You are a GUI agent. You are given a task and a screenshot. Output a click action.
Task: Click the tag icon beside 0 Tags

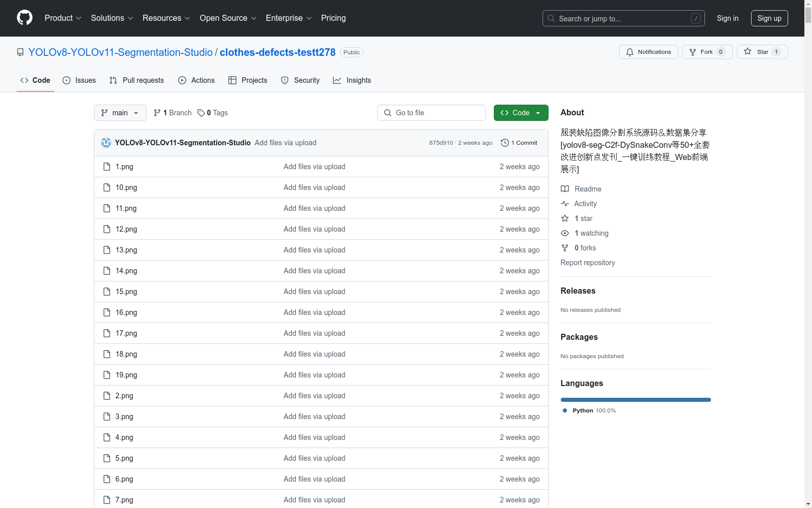point(201,113)
